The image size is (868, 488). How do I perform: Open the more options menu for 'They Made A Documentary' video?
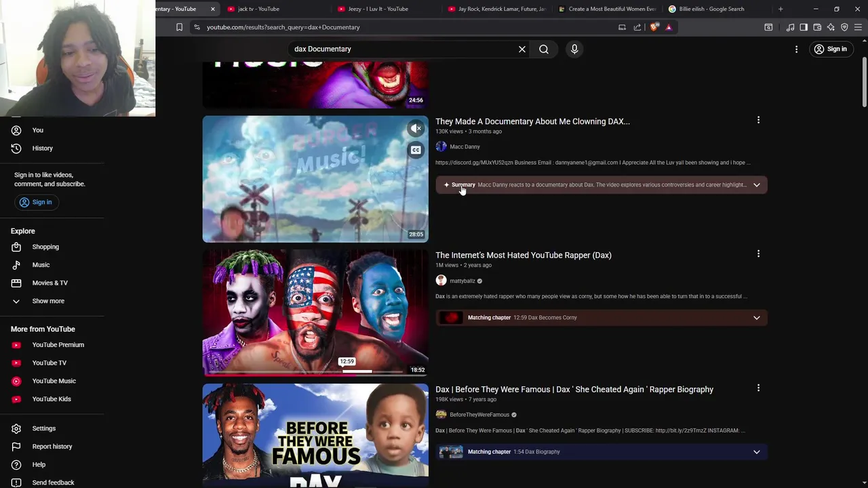758,120
